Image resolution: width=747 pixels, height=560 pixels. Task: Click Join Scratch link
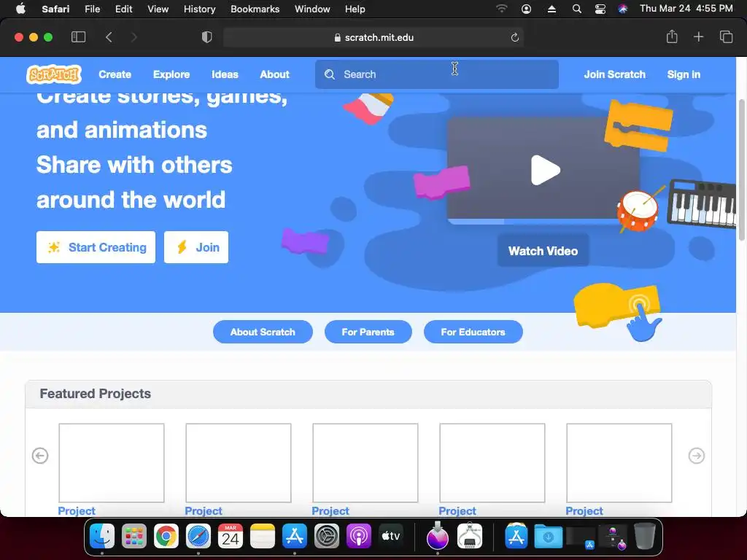coord(614,74)
